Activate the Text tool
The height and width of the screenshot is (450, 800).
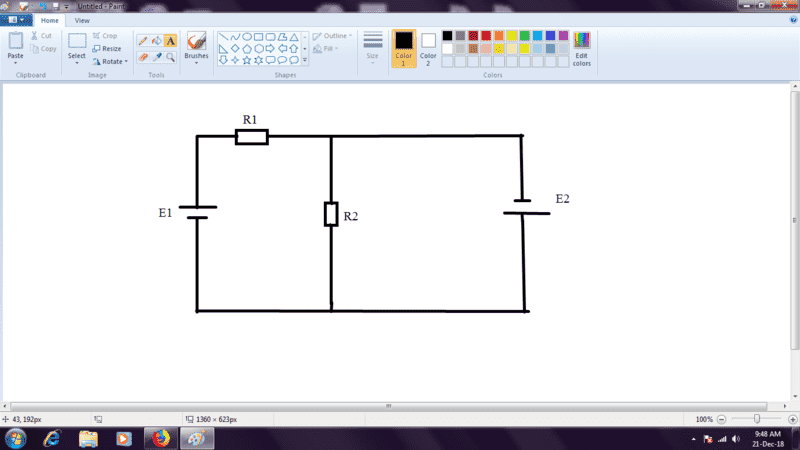point(170,41)
